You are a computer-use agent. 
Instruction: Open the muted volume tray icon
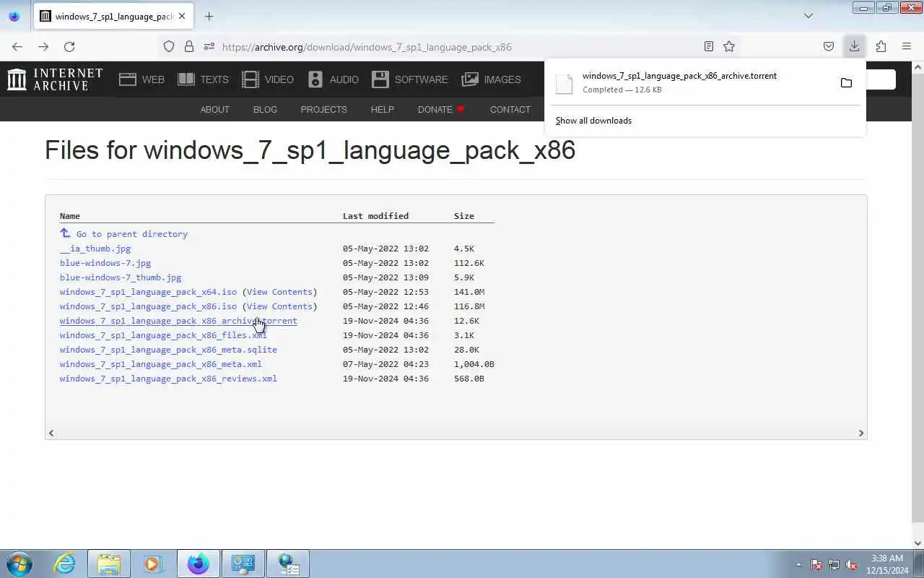(851, 564)
